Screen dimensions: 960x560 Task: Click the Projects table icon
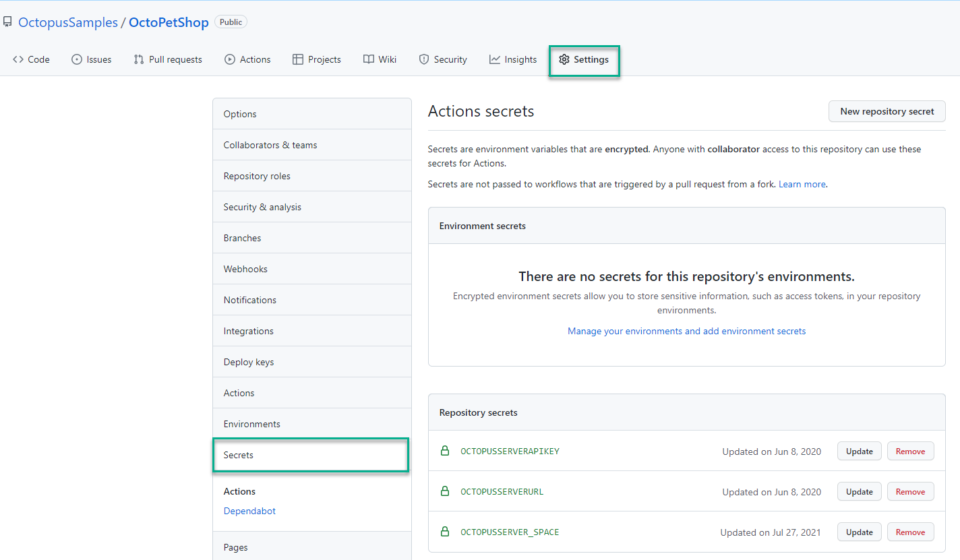[297, 59]
